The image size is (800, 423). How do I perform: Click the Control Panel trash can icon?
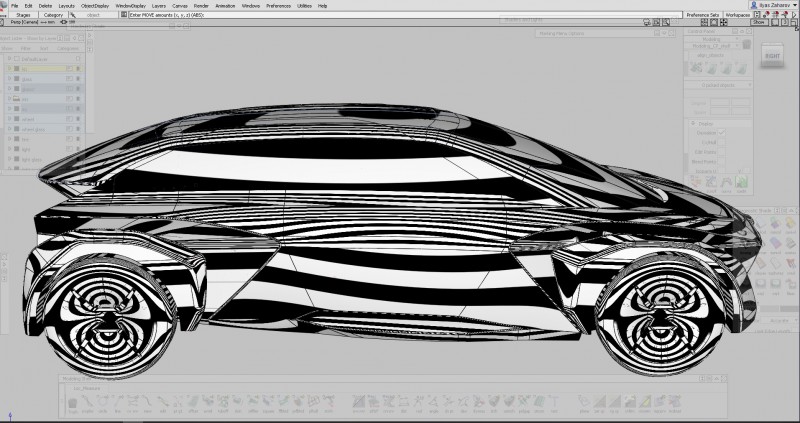coord(746,44)
